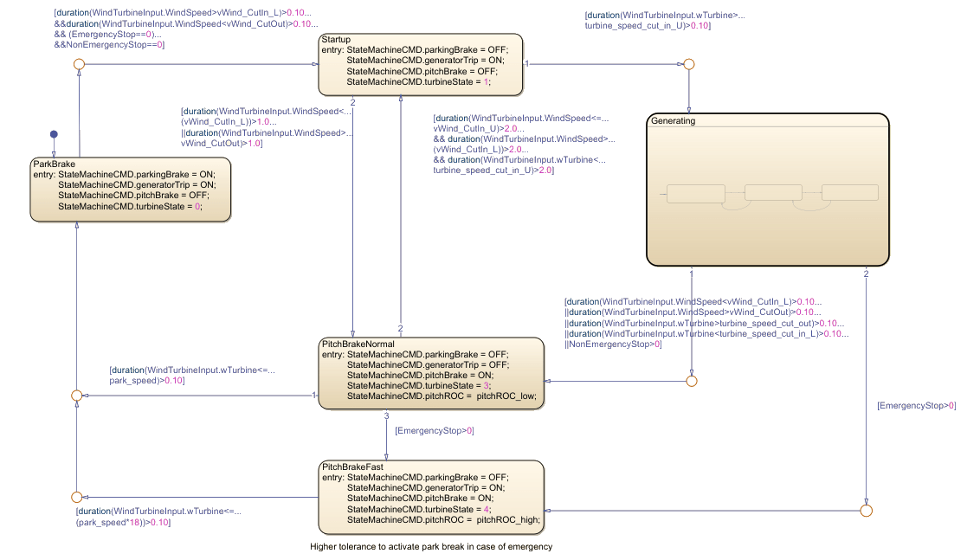Click the Generating state title

[673, 121]
